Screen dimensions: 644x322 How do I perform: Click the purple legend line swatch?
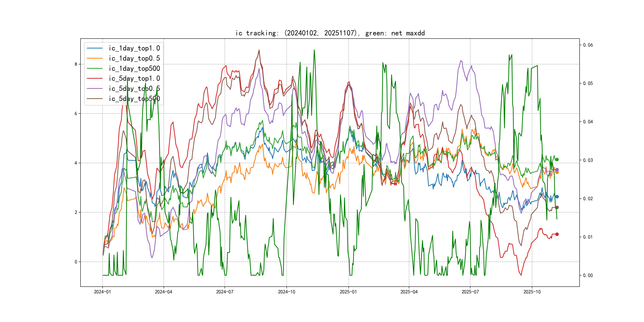click(x=94, y=88)
